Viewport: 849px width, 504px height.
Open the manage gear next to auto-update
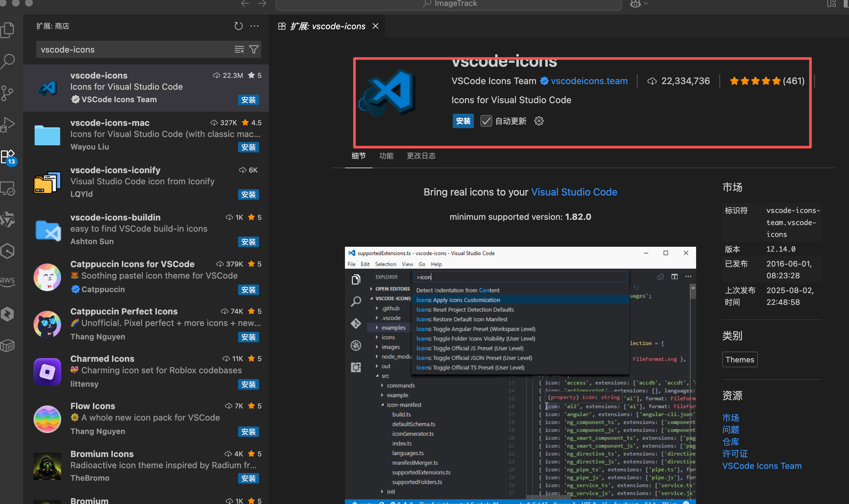pyautogui.click(x=539, y=121)
